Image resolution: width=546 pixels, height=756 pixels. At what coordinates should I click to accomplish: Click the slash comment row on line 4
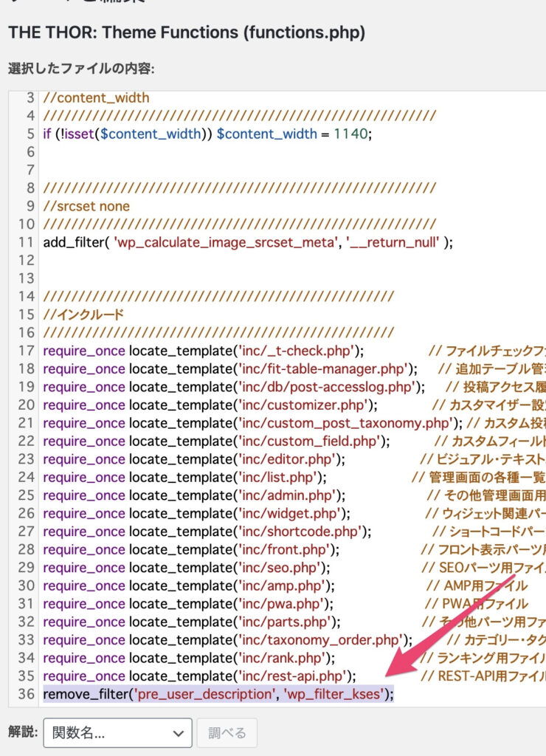pyautogui.click(x=240, y=116)
